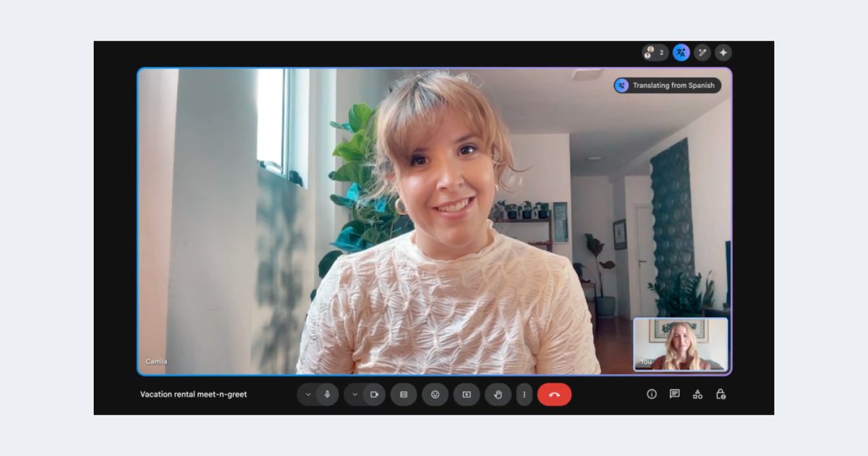Click the "Translating from Spanish" indicator chip
This screenshot has width=868, height=456.
pyautogui.click(x=668, y=85)
